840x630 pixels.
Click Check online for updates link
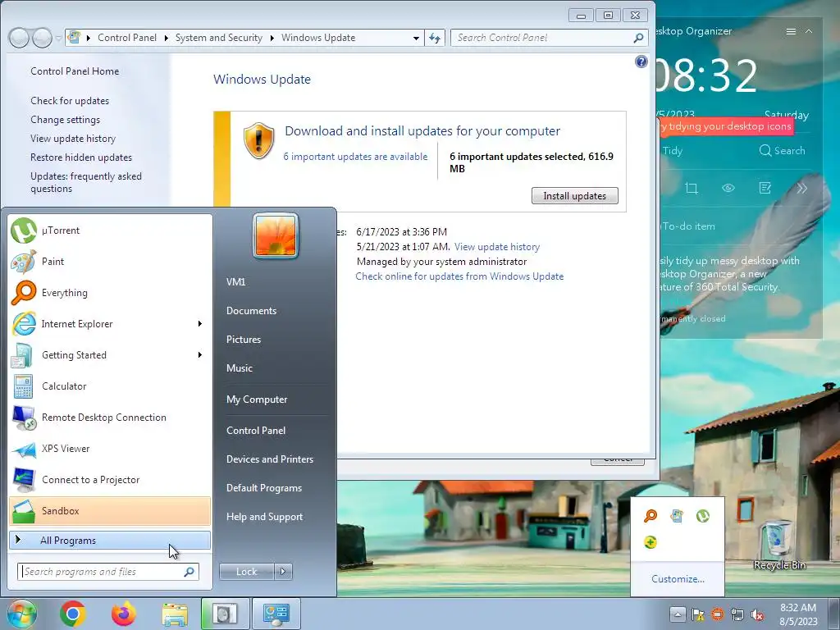pyautogui.click(x=459, y=276)
